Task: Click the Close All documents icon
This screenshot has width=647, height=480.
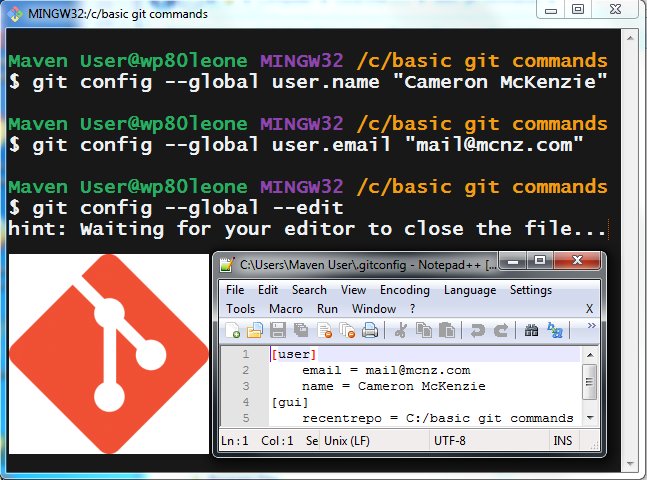Action: tap(347, 331)
